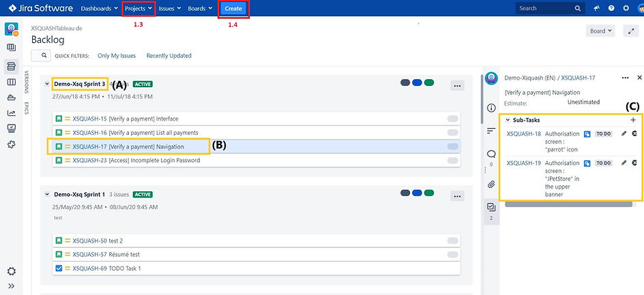The width and height of the screenshot is (644, 295).
Task: Click blue In Progress badge in Sprint 3 header
Action: click(418, 83)
